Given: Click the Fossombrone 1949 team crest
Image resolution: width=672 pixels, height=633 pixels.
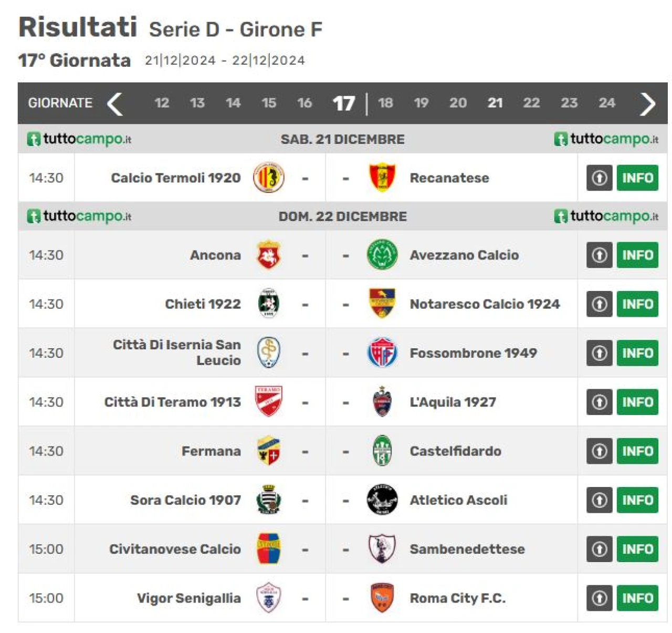Looking at the screenshot, I should pos(382,352).
